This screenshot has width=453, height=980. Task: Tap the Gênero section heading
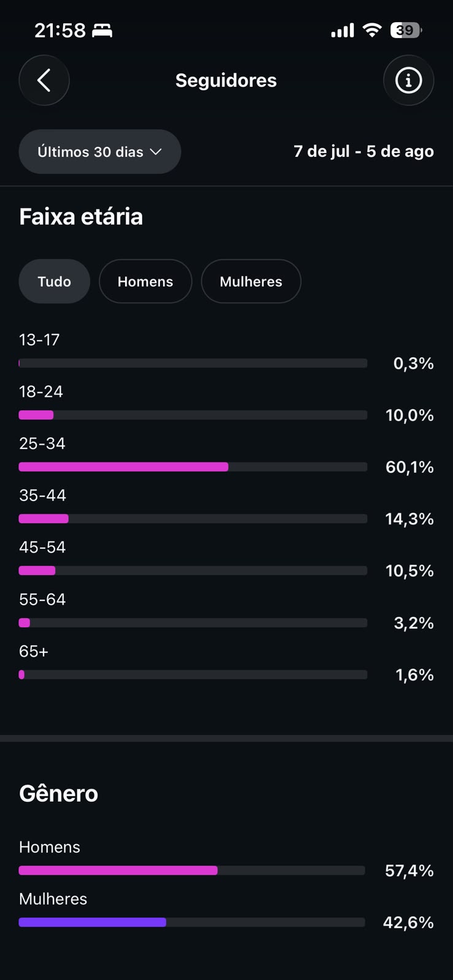59,793
